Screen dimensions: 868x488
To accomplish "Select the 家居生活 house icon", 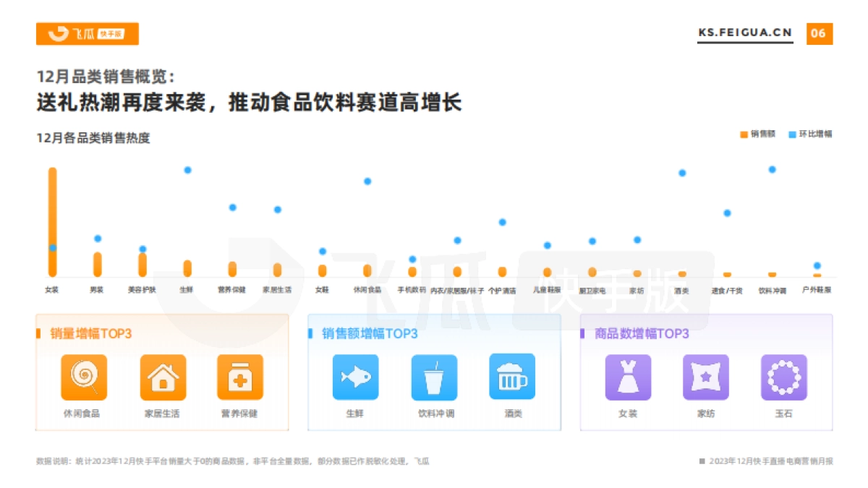I will coord(162,376).
